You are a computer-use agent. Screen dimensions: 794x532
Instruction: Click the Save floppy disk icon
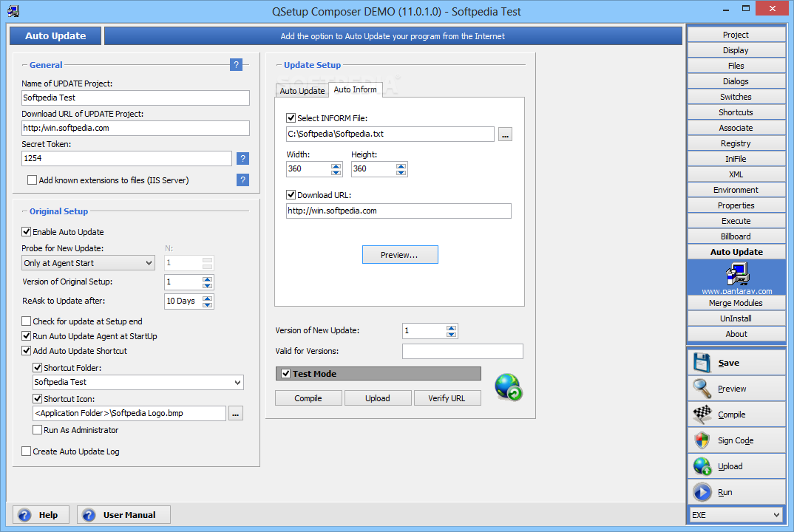[x=702, y=363]
